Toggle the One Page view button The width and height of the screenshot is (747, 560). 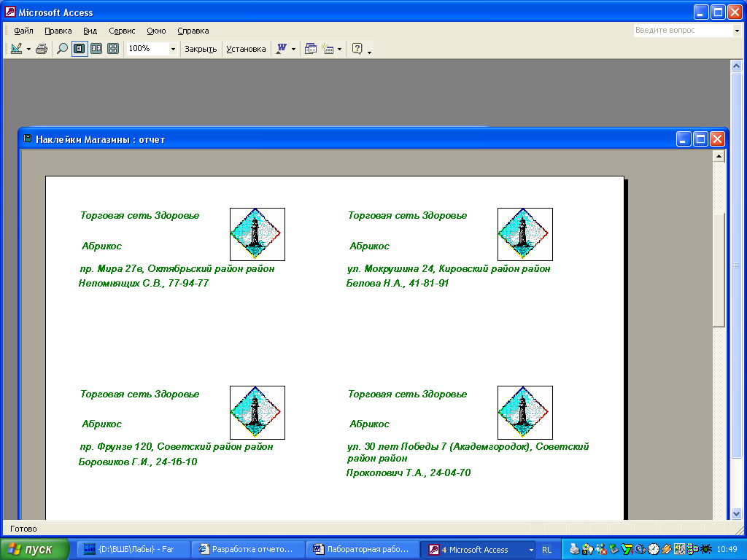point(80,49)
